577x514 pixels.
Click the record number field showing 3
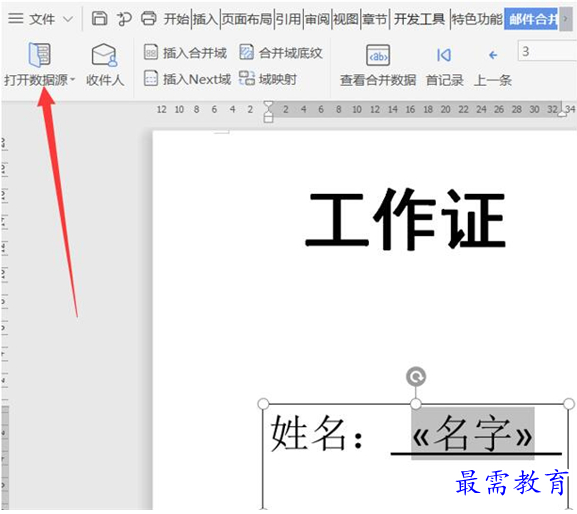(x=547, y=51)
